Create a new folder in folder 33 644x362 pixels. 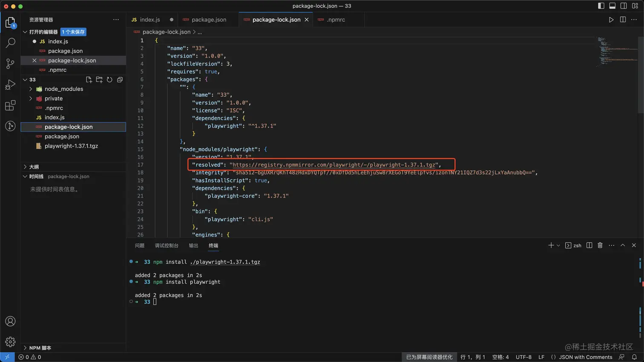(x=99, y=80)
